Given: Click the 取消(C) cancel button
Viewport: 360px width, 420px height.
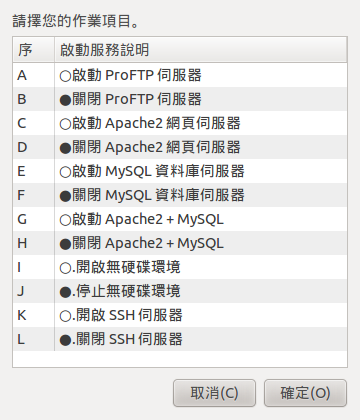Looking at the screenshot, I should 214,393.
